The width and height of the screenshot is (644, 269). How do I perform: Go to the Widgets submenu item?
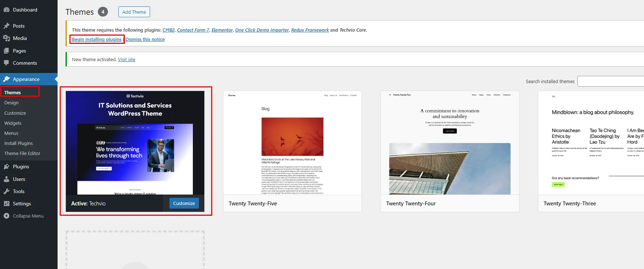13,123
